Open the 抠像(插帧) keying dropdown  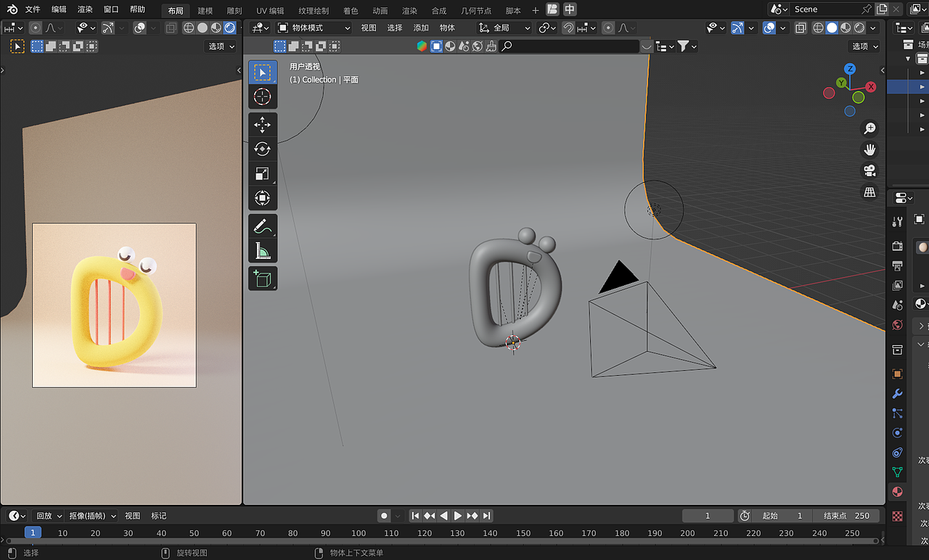(x=92, y=516)
